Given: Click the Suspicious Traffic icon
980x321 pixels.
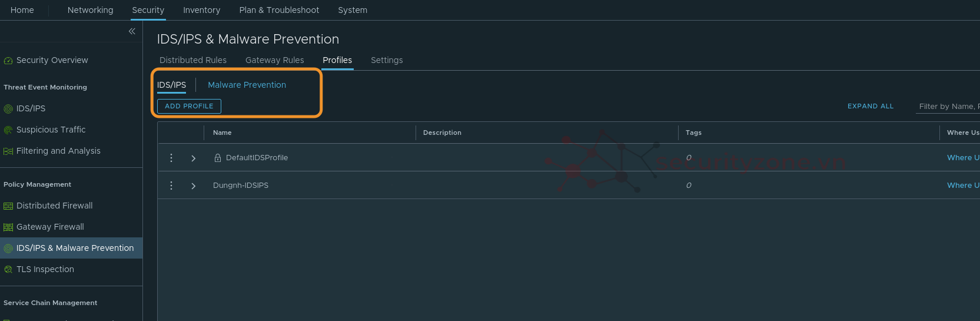Looking at the screenshot, I should coord(8,130).
